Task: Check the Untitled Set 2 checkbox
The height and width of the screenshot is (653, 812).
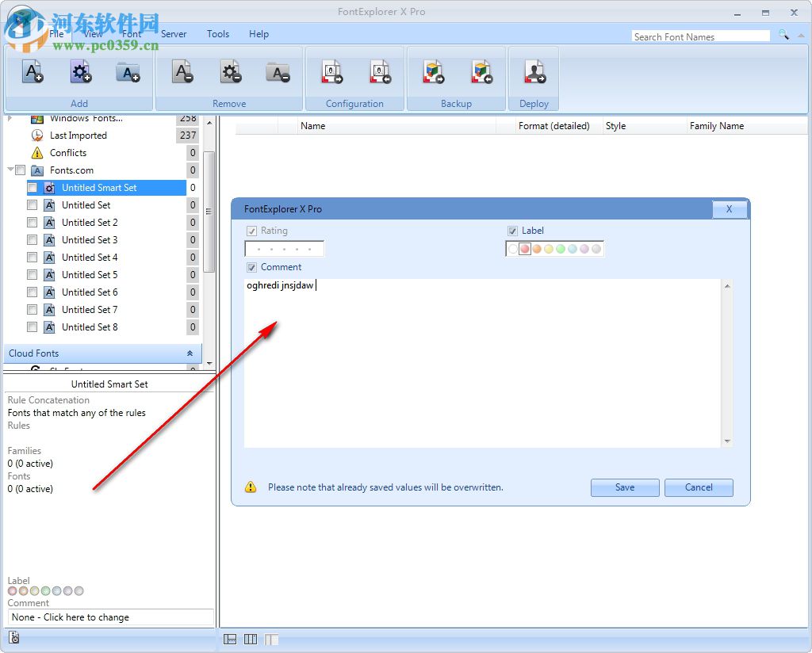Action: point(32,223)
